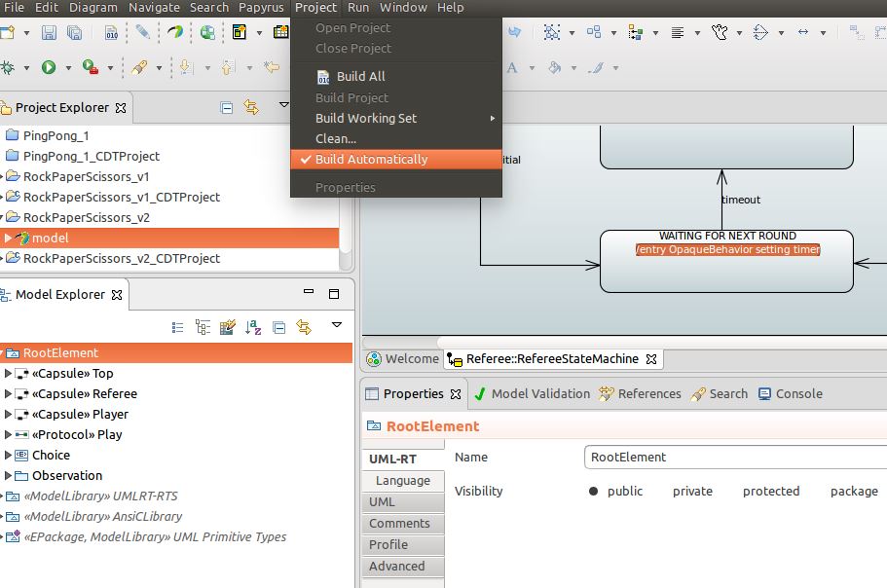The height and width of the screenshot is (588, 887).
Task: Expand the «Protocol» Play tree node
Action: point(8,434)
